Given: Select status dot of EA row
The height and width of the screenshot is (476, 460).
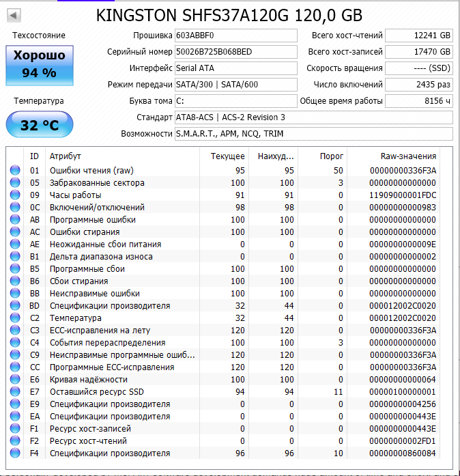Looking at the screenshot, I should pos(15,416).
